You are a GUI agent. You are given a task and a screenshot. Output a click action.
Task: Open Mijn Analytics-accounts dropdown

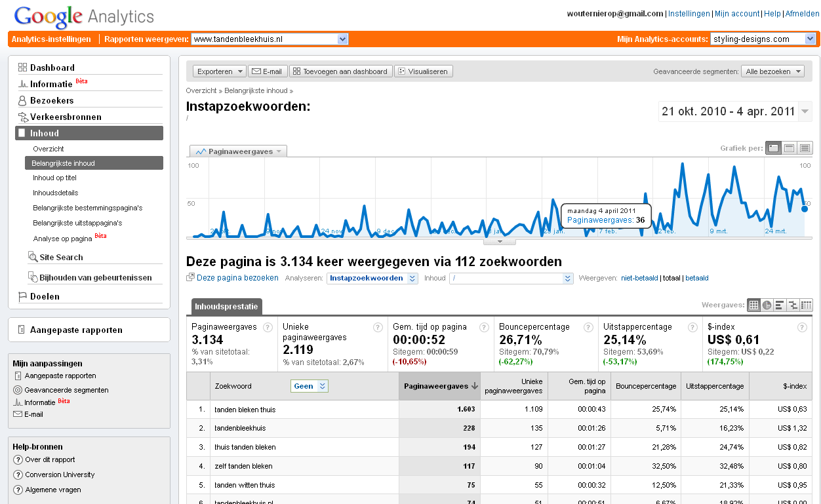763,39
